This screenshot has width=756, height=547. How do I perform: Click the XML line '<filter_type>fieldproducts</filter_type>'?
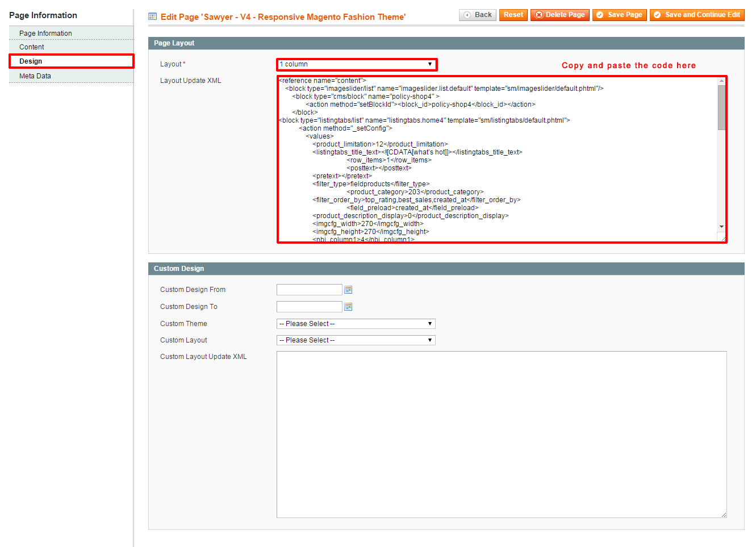[x=371, y=184]
